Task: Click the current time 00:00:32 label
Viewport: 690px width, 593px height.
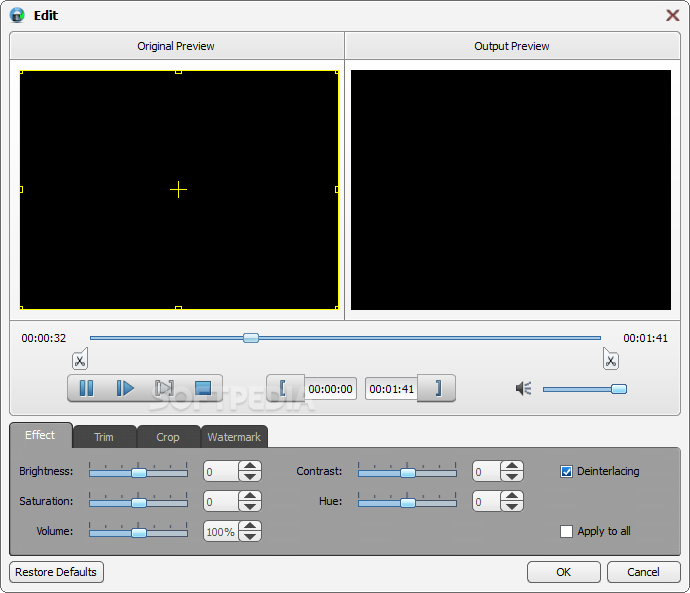Action: 44,338
